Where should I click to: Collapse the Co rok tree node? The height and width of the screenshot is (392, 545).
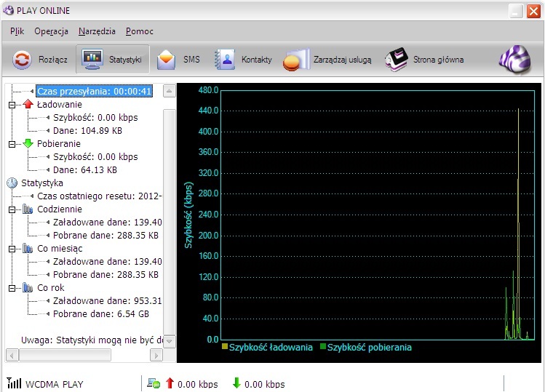12,288
